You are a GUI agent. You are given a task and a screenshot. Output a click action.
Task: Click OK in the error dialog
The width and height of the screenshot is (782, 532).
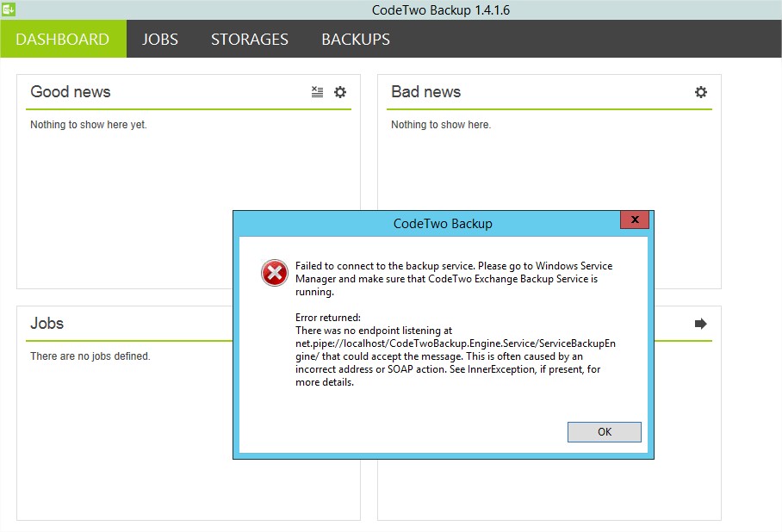[605, 432]
